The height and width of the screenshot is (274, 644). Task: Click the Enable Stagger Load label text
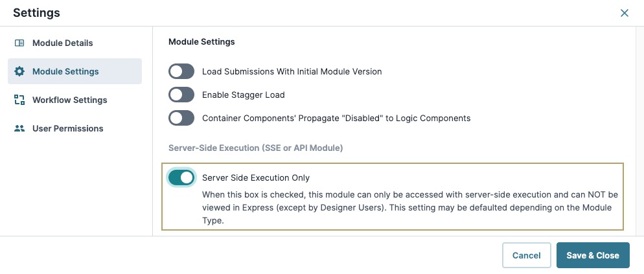pyautogui.click(x=243, y=95)
